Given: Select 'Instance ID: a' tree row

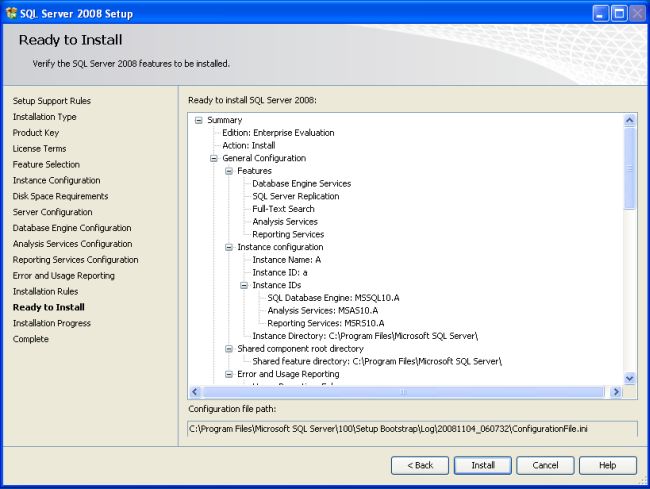Looking at the screenshot, I should (280, 273).
